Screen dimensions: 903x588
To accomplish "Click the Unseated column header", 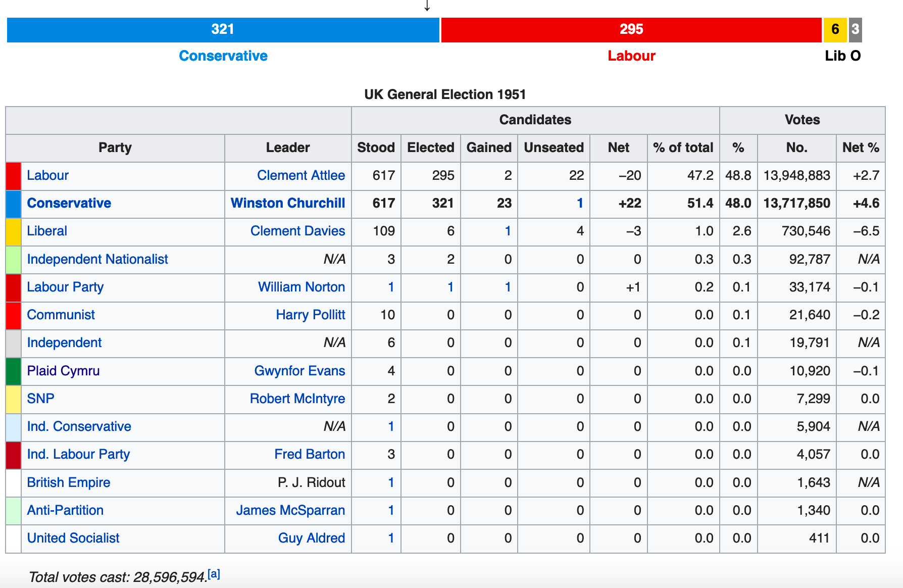I will click(x=554, y=148).
